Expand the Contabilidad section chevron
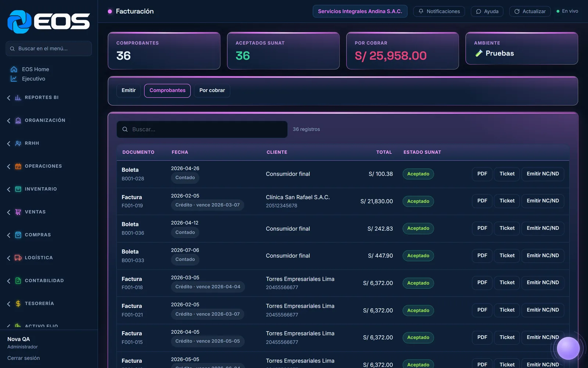Viewport: 588px width, 368px height. (x=9, y=280)
